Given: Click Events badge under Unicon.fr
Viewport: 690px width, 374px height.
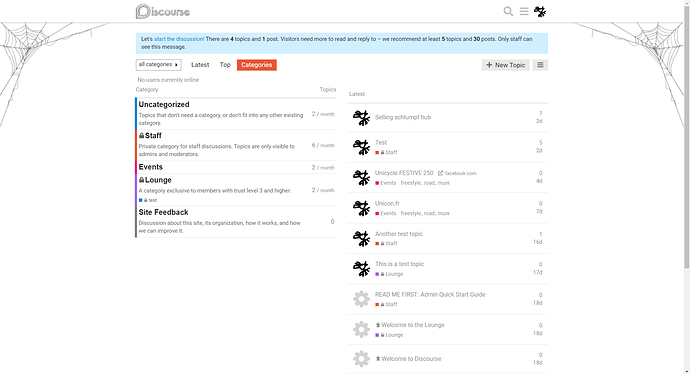Looking at the screenshot, I should (385, 213).
